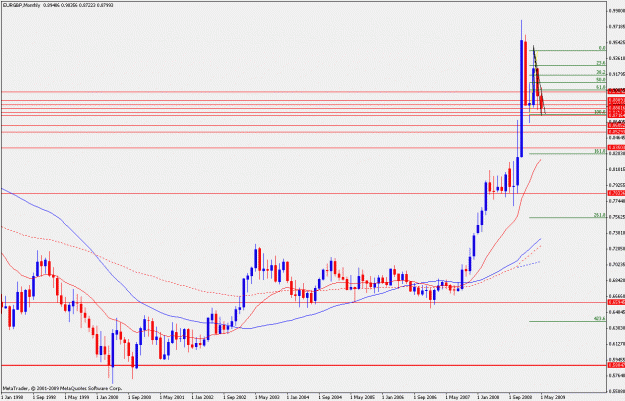Click the 1 May 2005 date label
The width and height of the screenshot is (625, 401).
(x=362, y=397)
